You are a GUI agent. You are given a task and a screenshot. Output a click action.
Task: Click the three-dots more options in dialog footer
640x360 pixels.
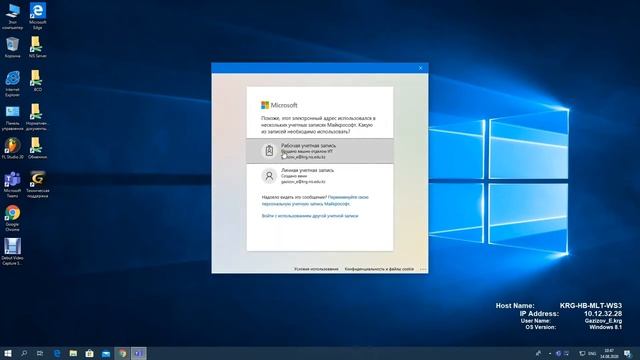[423, 269]
